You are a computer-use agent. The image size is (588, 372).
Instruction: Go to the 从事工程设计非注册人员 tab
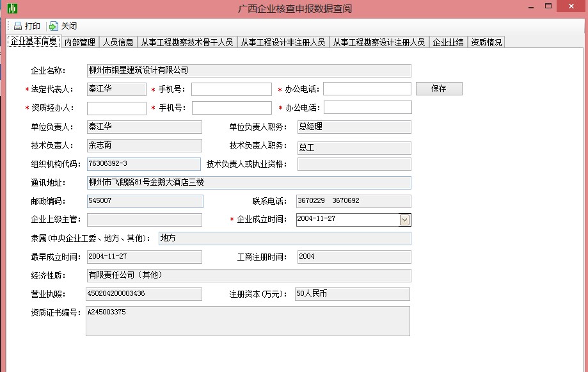point(283,42)
